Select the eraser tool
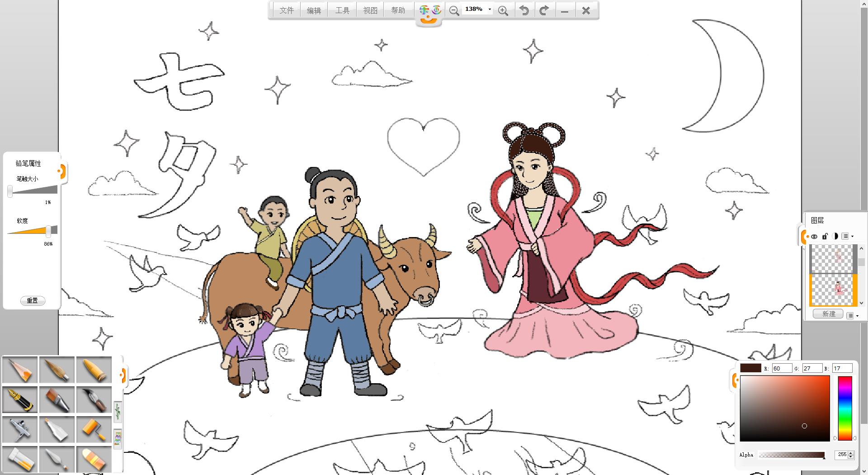Viewport: 868px width, 475px height. tap(94, 459)
